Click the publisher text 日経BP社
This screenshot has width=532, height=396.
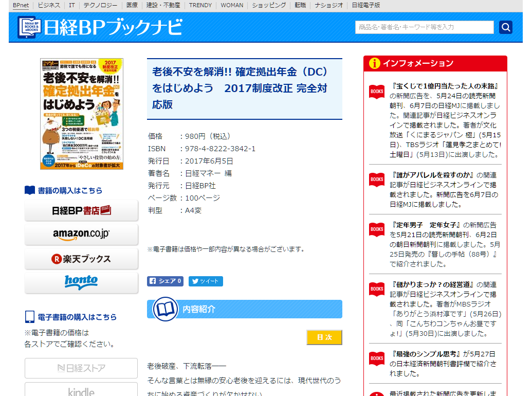pos(200,186)
